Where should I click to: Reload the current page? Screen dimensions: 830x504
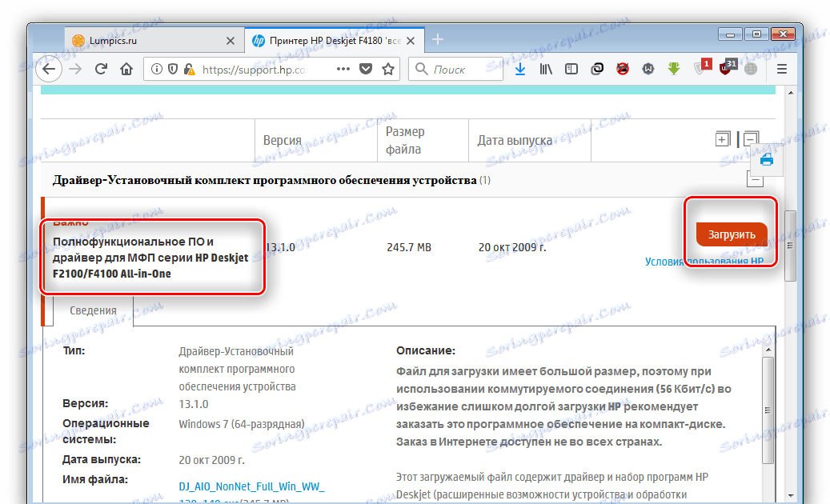[x=101, y=69]
